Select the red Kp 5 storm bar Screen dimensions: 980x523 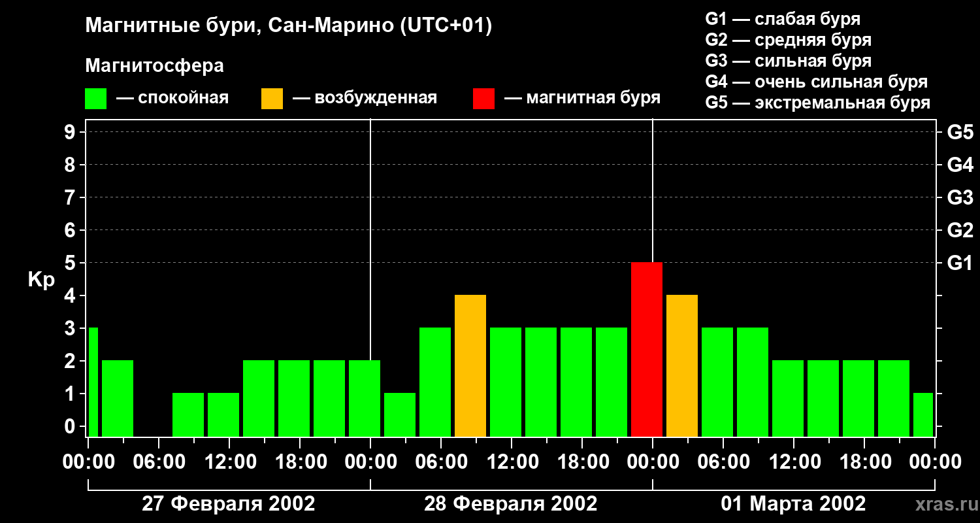point(647,349)
